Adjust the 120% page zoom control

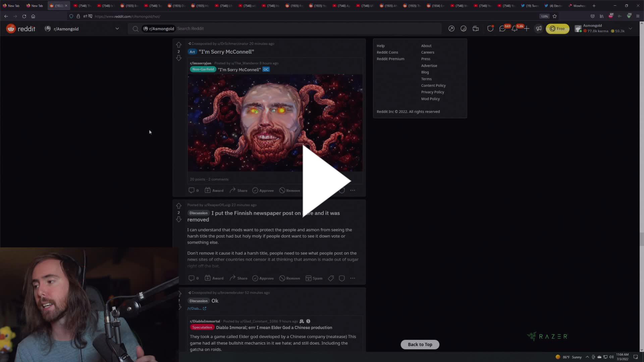[544, 16]
